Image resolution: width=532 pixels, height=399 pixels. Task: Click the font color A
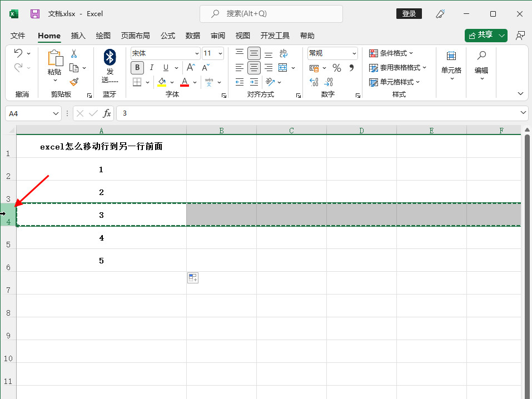coord(185,82)
